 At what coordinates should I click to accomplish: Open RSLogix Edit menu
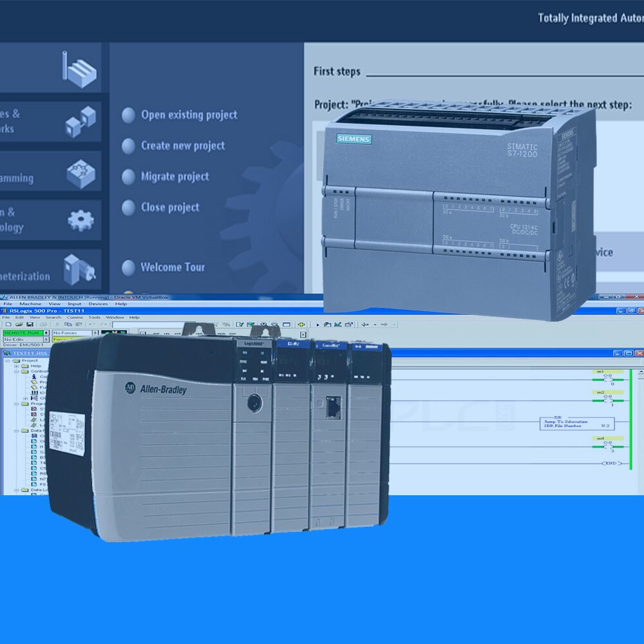19,317
